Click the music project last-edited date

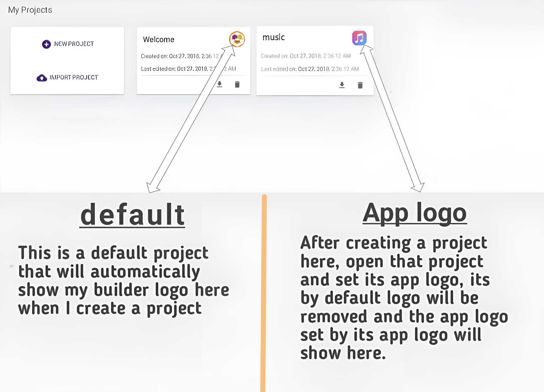310,69
